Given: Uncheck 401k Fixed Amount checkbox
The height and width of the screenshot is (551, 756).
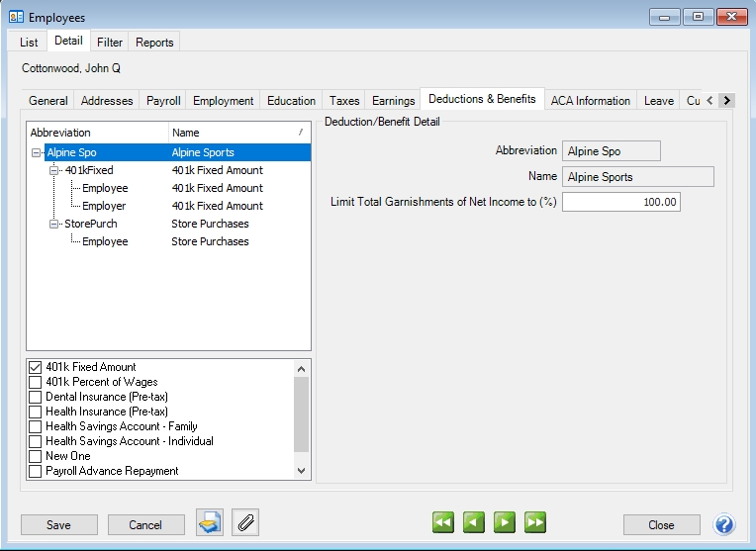Looking at the screenshot, I should pos(36,367).
